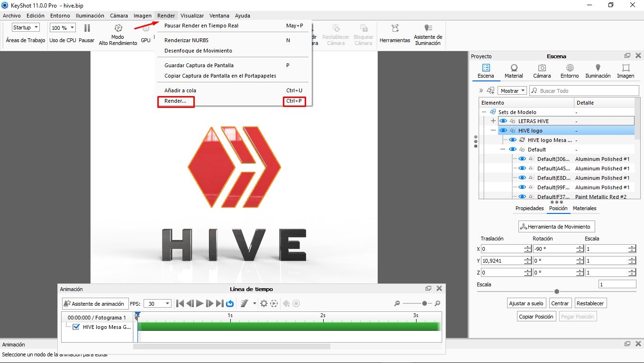
Task: Click the add keyframe icon in timeline
Action: 286,303
